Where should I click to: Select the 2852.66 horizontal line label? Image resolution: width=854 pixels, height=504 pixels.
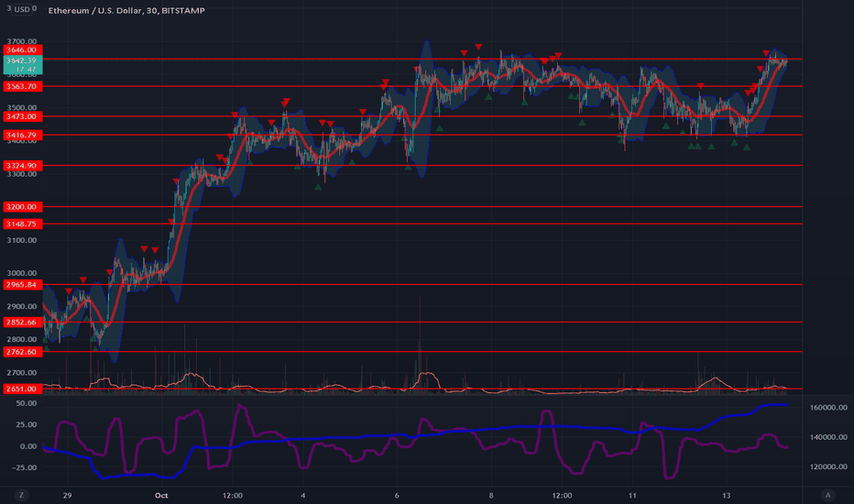point(22,322)
